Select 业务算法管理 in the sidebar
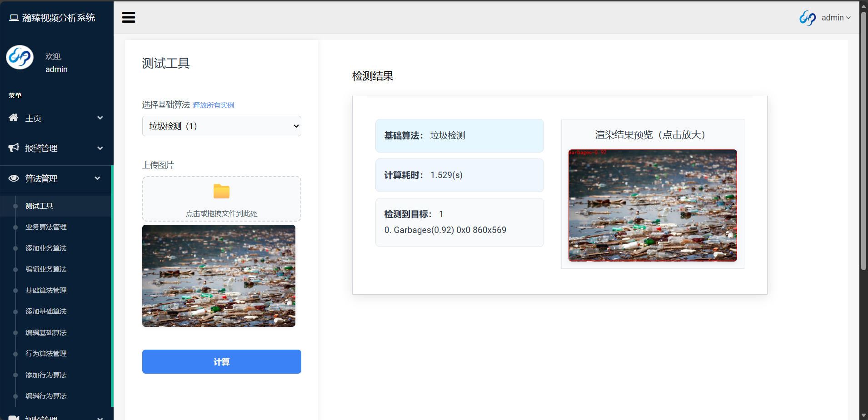The image size is (868, 420). tap(46, 227)
